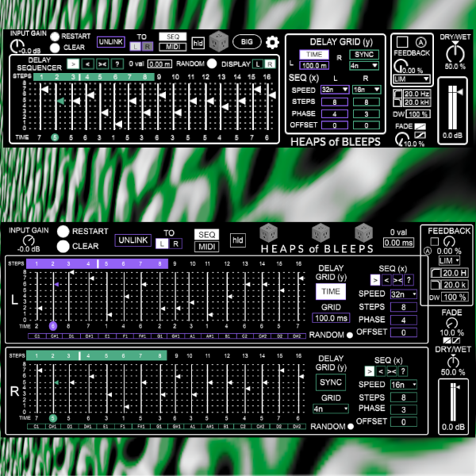Click the ? random direction in compact Delay Sequencer
The image size is (476, 476).
(117, 64)
